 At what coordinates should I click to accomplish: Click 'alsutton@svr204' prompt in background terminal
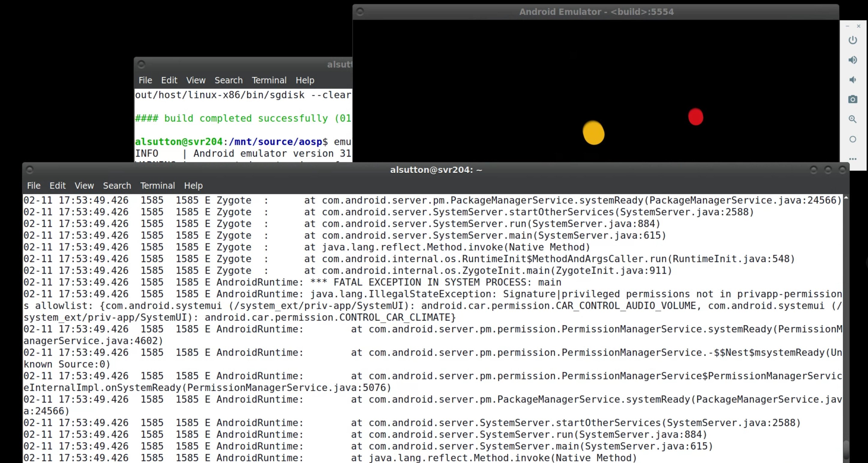(179, 142)
